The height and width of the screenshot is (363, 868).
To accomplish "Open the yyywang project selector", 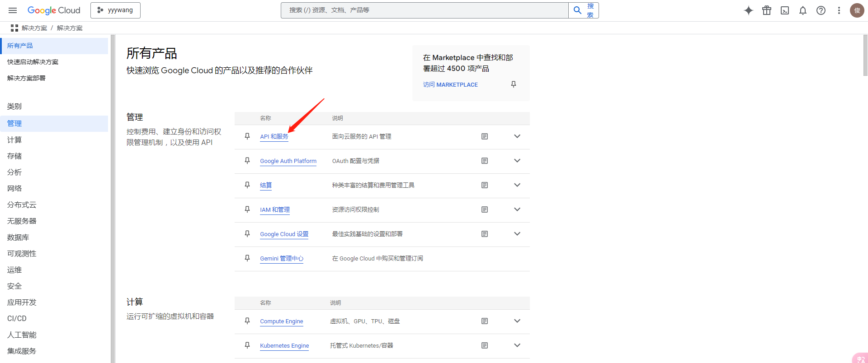I will point(115,10).
